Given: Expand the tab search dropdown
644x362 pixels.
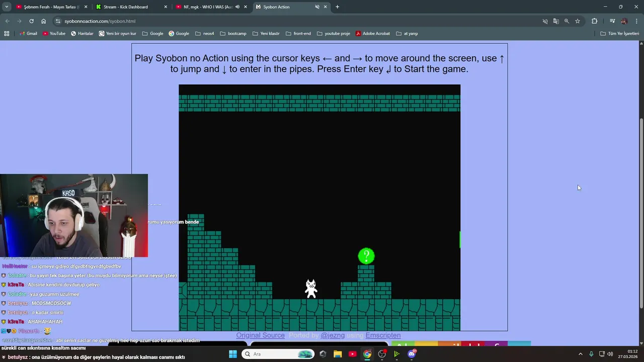Looking at the screenshot, I should tap(7, 7).
